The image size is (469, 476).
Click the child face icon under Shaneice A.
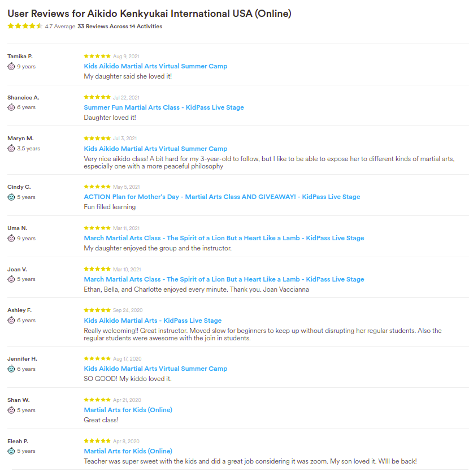point(11,107)
